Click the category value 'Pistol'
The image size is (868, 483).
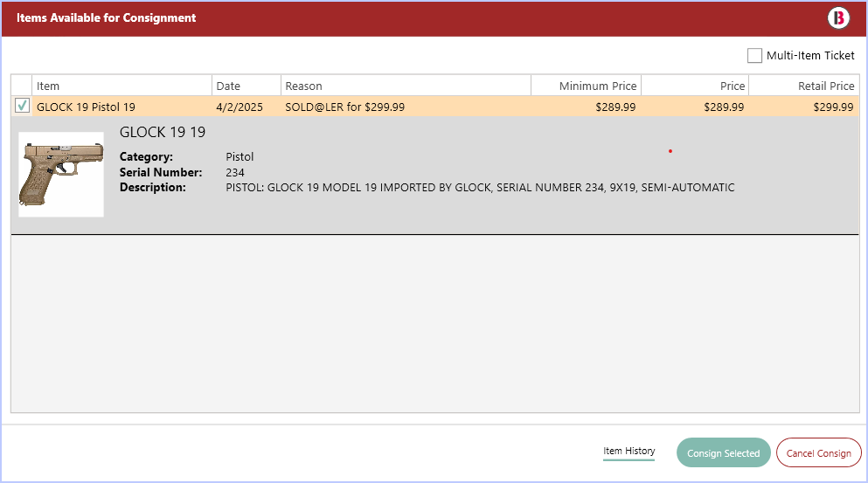tap(240, 156)
